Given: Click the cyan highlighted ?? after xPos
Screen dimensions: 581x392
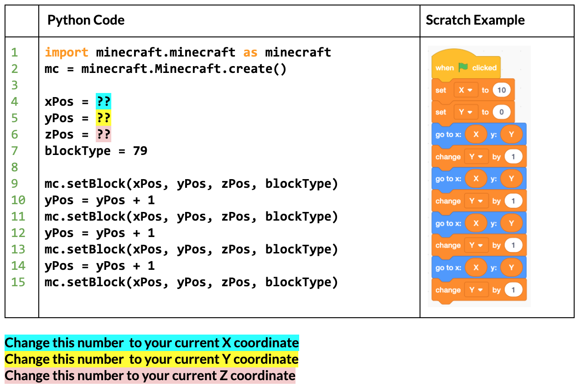Looking at the screenshot, I should [103, 101].
